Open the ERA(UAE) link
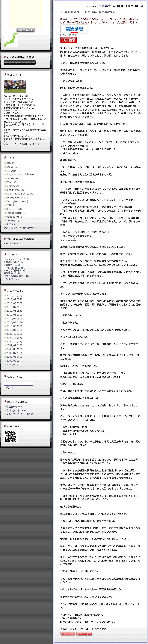 (x=12, y=182)
